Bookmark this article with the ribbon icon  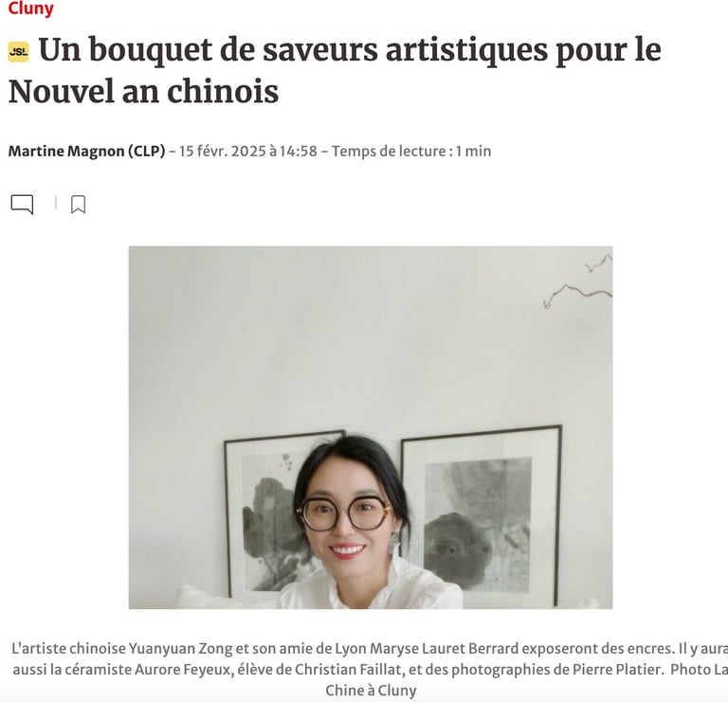78,204
